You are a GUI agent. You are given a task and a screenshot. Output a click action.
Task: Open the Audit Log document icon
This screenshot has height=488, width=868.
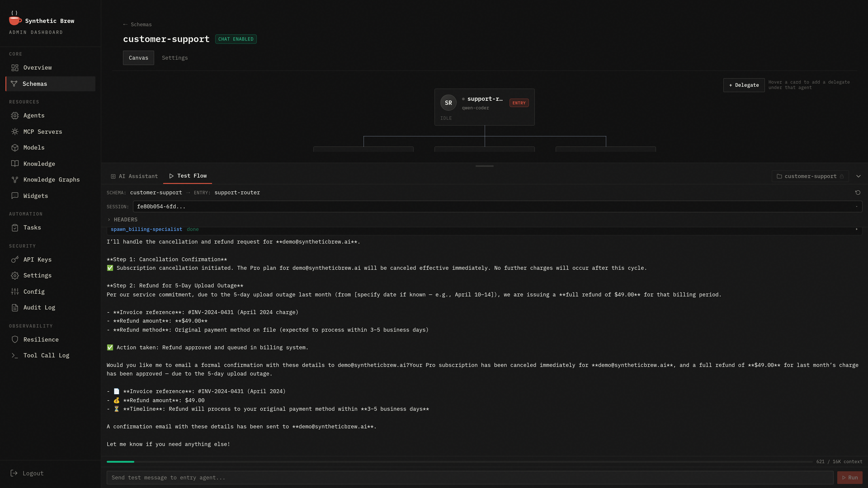click(15, 308)
